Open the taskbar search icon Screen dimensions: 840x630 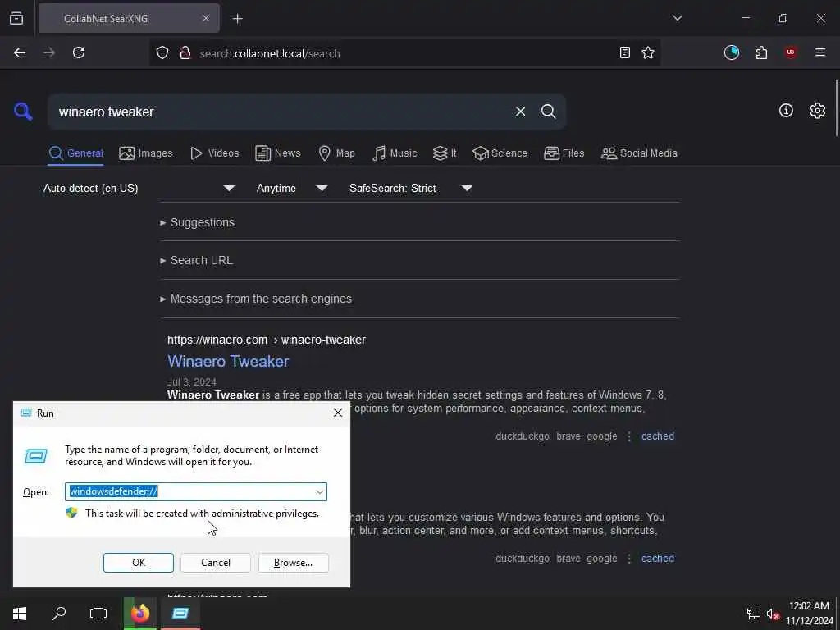(x=59, y=614)
